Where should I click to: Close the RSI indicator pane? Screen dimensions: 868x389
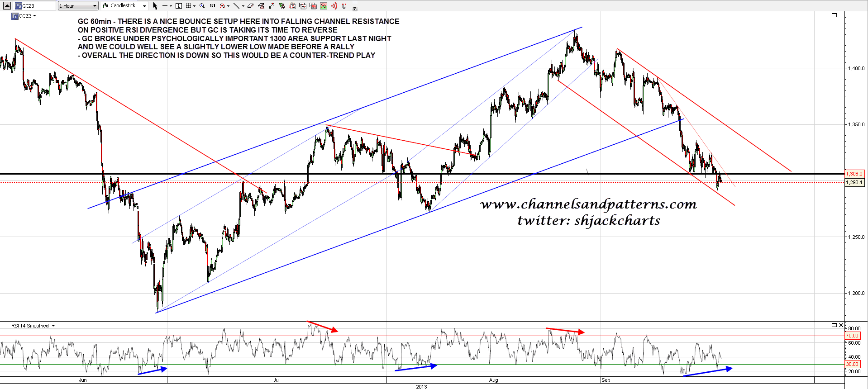[x=841, y=325]
